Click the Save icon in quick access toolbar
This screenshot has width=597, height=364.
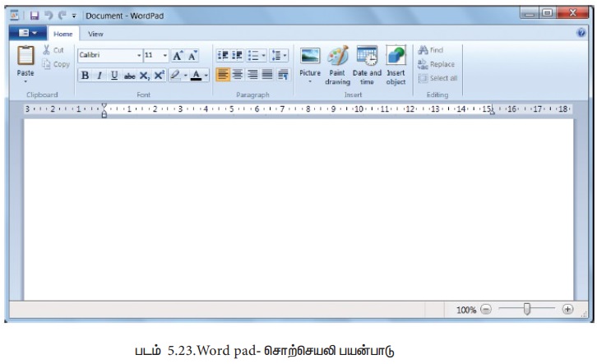pos(35,15)
